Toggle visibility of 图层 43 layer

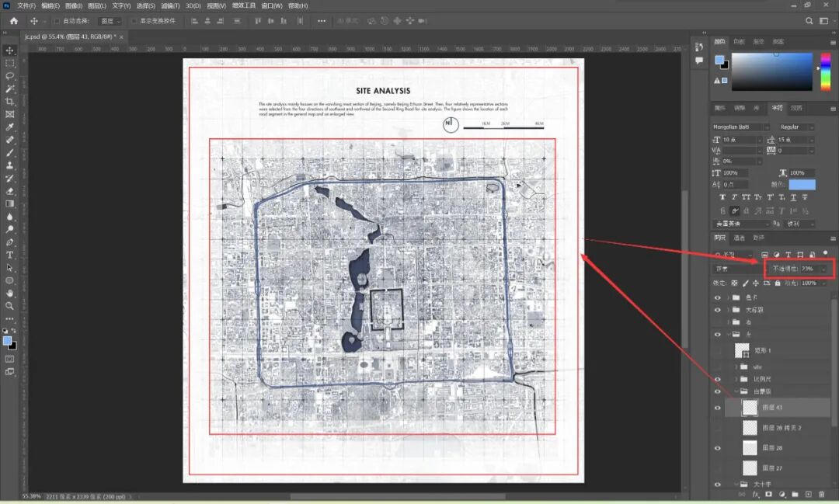pyautogui.click(x=718, y=408)
